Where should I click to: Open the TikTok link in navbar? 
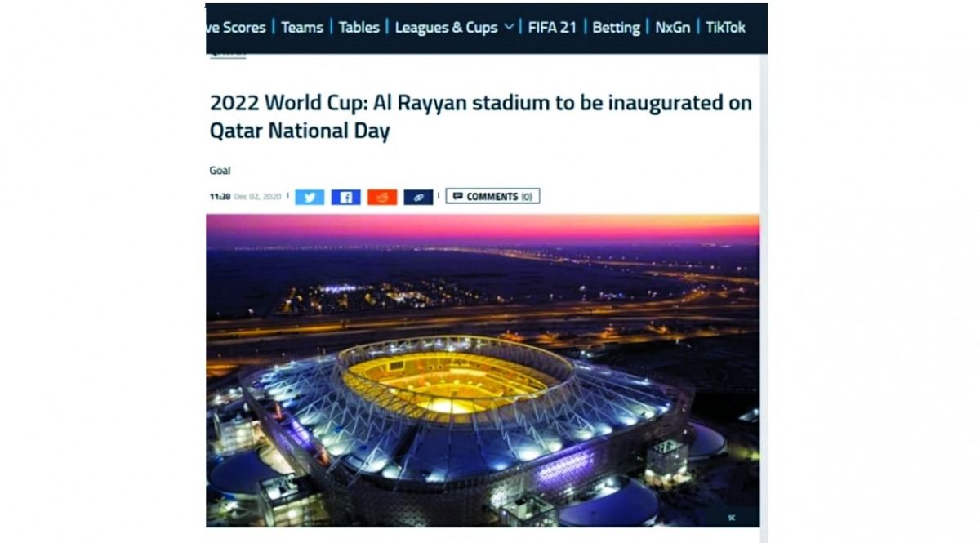725,28
